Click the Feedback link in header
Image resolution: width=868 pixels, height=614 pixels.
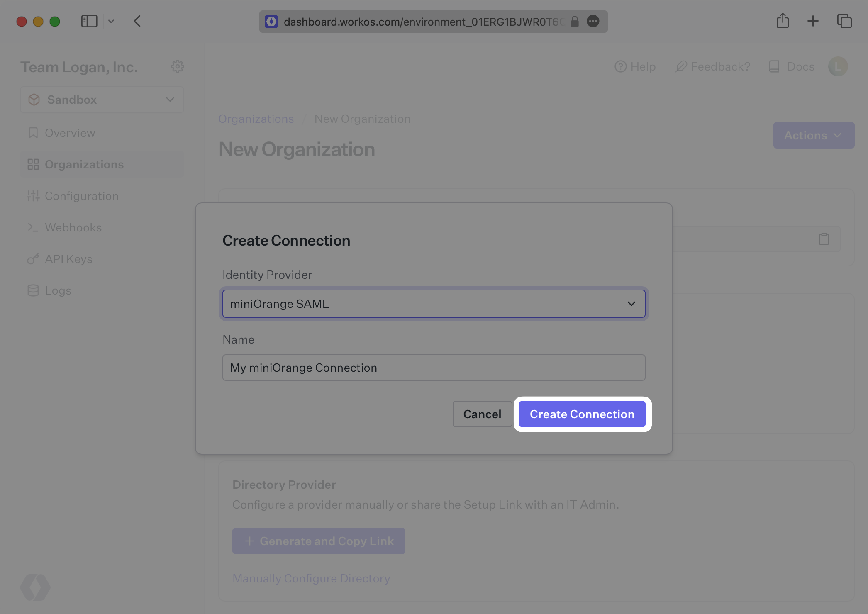712,66
